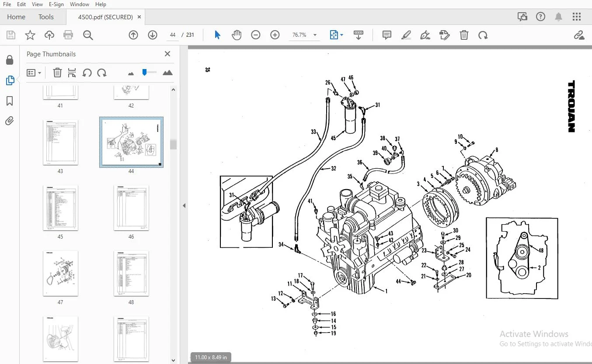The width and height of the screenshot is (592, 364).
Task: Click the security lock icon in left sidebar
Action: (10, 60)
